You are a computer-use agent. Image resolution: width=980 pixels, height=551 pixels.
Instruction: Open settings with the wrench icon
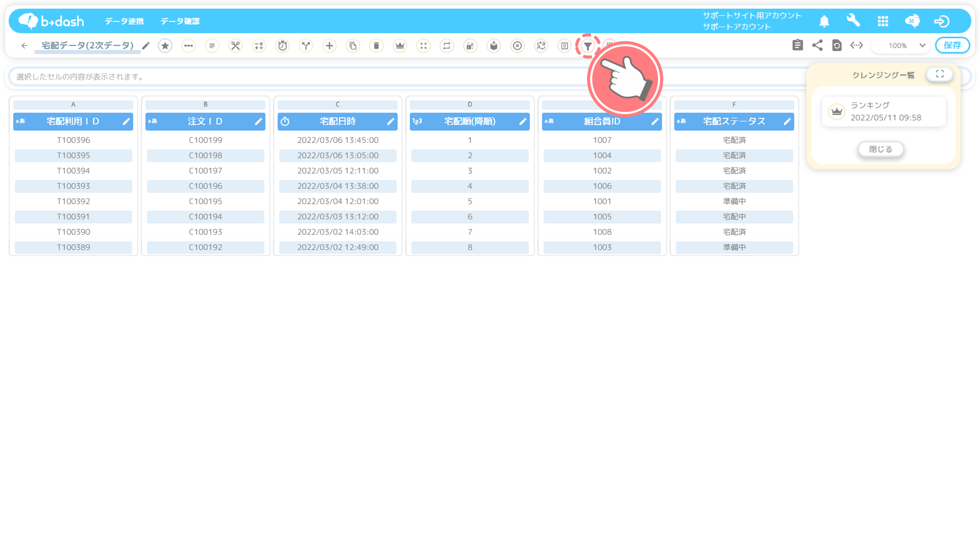point(853,21)
